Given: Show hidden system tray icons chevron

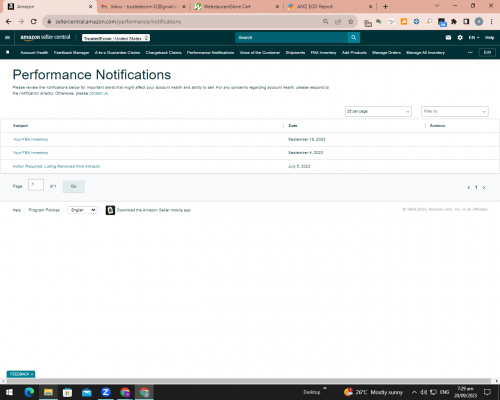Looking at the screenshot, I should point(414,392).
